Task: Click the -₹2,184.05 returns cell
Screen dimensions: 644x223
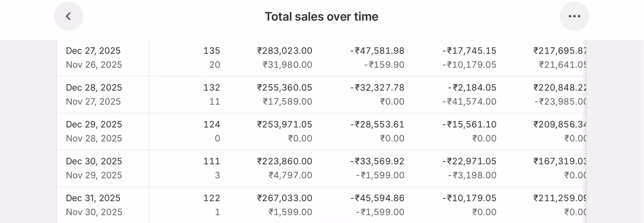Action: click(x=472, y=87)
